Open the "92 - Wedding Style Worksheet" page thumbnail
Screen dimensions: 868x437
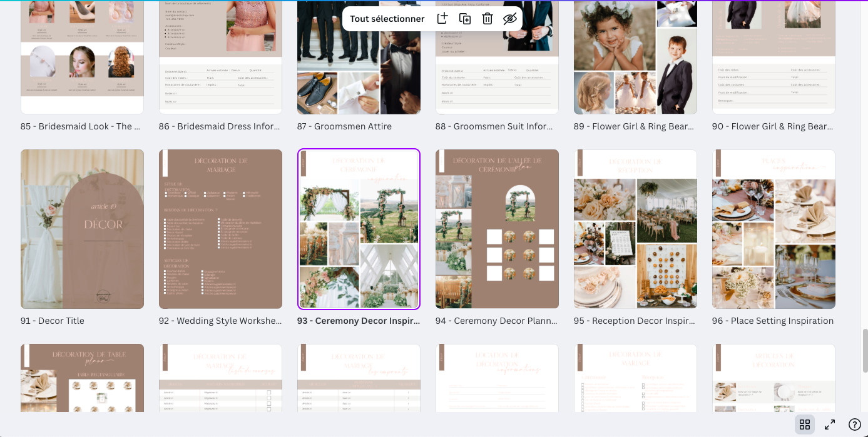[220, 229]
